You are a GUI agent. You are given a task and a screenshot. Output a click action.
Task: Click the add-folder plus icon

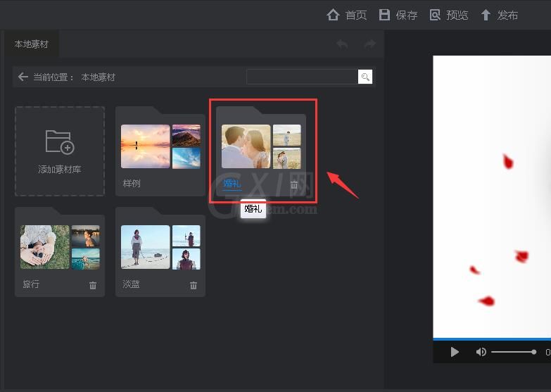click(60, 142)
